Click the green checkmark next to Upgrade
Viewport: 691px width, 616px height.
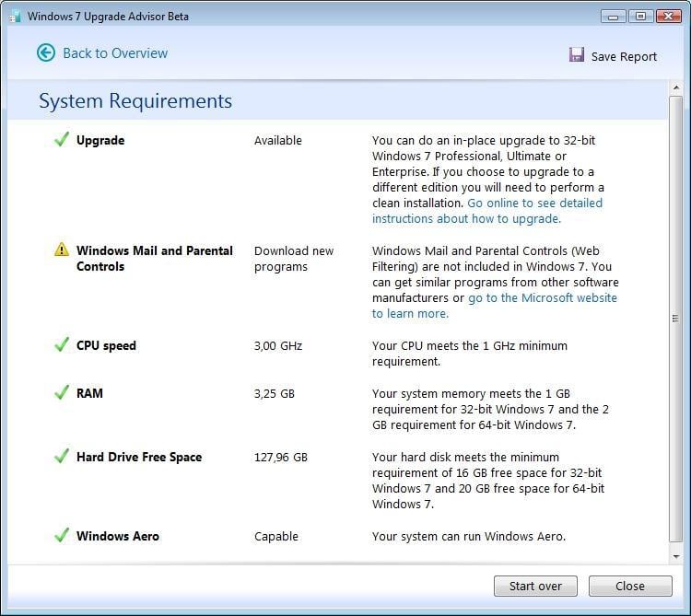[x=62, y=140]
